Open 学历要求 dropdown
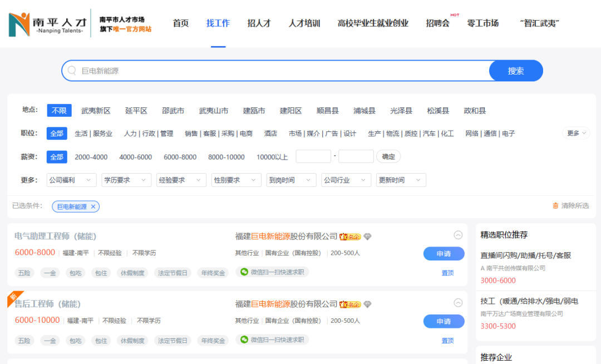Image resolution: width=601 pixels, height=364 pixels. coord(126,180)
